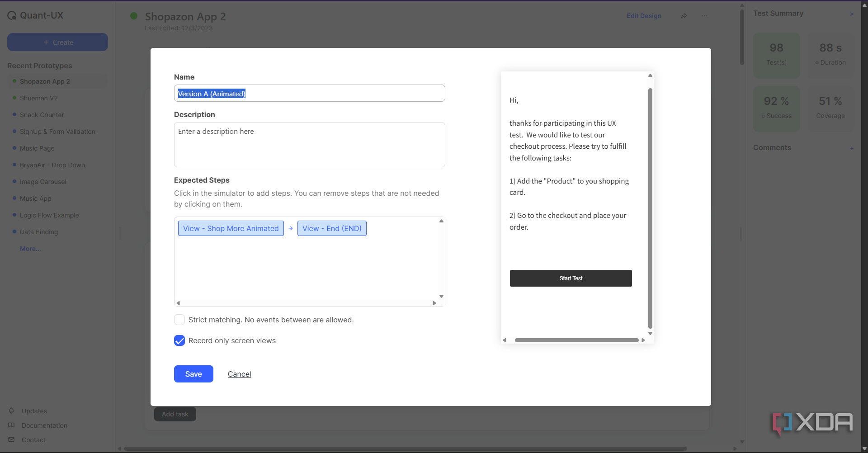This screenshot has height=453, width=868.
Task: Click the steps box scroll up arrow
Action: coord(442,221)
